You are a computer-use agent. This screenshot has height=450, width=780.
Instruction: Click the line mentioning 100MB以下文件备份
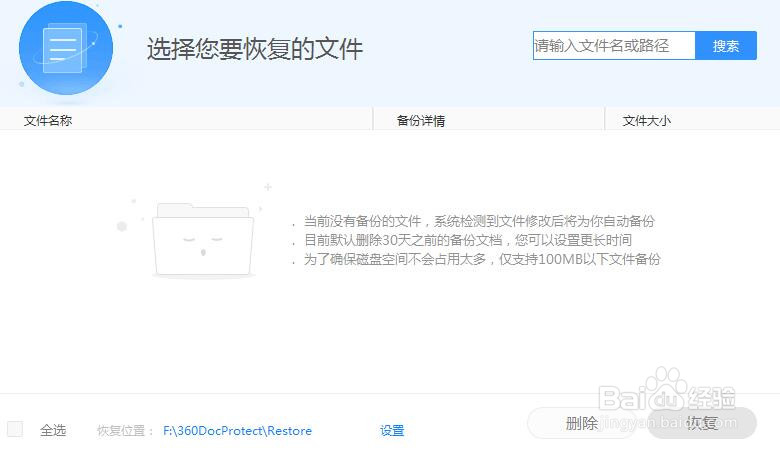click(482, 259)
